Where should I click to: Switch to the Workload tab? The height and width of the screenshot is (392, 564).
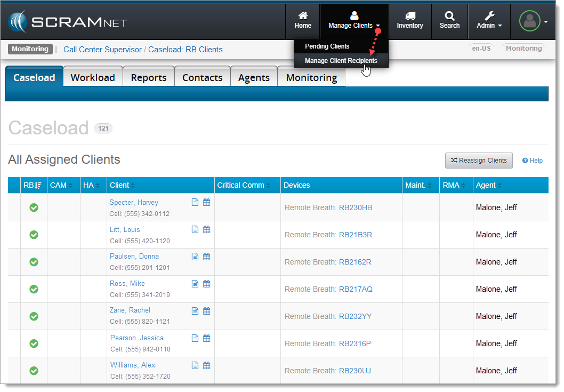point(93,77)
